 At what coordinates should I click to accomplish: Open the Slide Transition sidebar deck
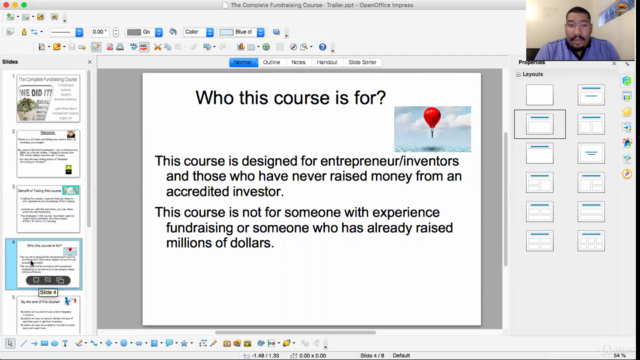pos(627,127)
